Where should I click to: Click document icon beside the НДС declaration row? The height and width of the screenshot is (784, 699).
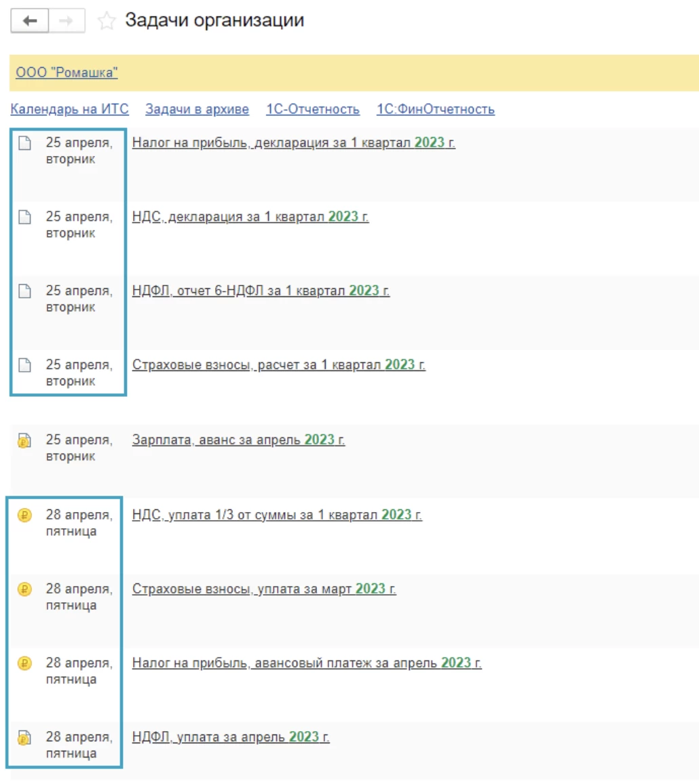pos(24,218)
